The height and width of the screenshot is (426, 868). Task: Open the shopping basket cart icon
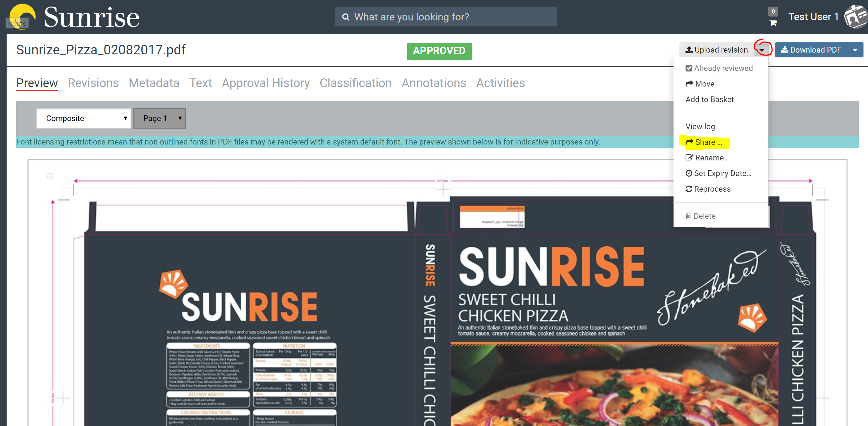773,23
